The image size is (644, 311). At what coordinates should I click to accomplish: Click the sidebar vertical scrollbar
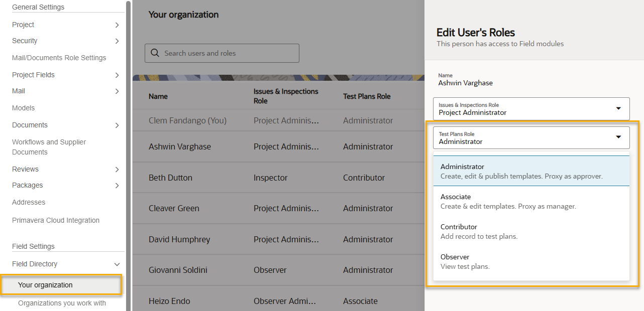(x=128, y=150)
